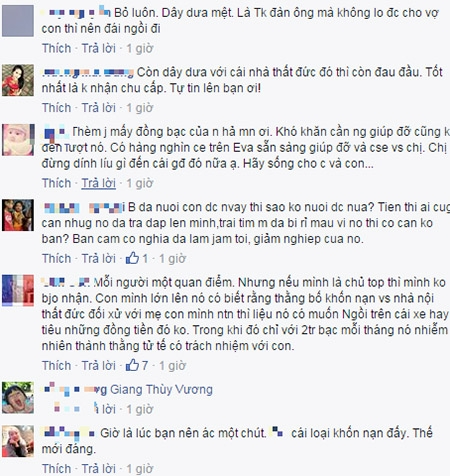Open the avatar with two children
450x476 pixels.
[x=18, y=215]
